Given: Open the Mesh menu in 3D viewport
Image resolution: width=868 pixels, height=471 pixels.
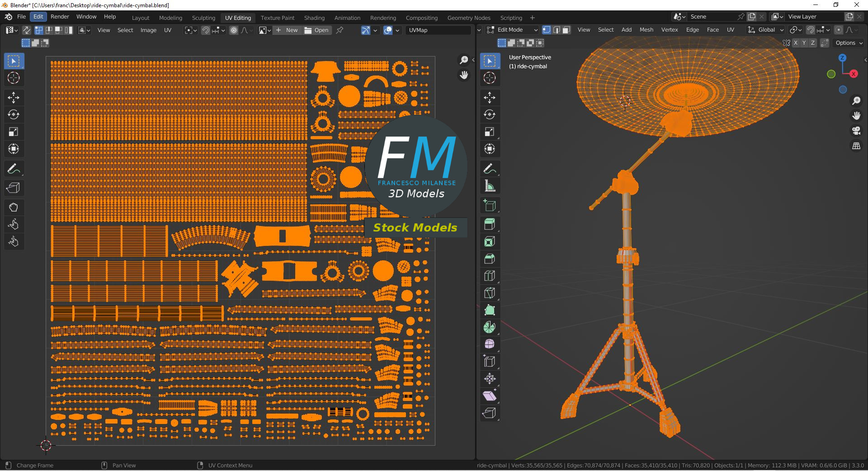Looking at the screenshot, I should [x=646, y=30].
